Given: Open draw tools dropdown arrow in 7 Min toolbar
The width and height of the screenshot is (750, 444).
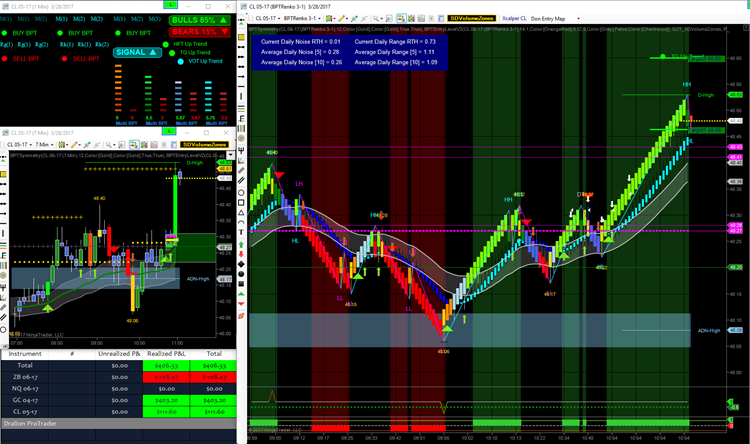Looking at the screenshot, I should click(80, 144).
